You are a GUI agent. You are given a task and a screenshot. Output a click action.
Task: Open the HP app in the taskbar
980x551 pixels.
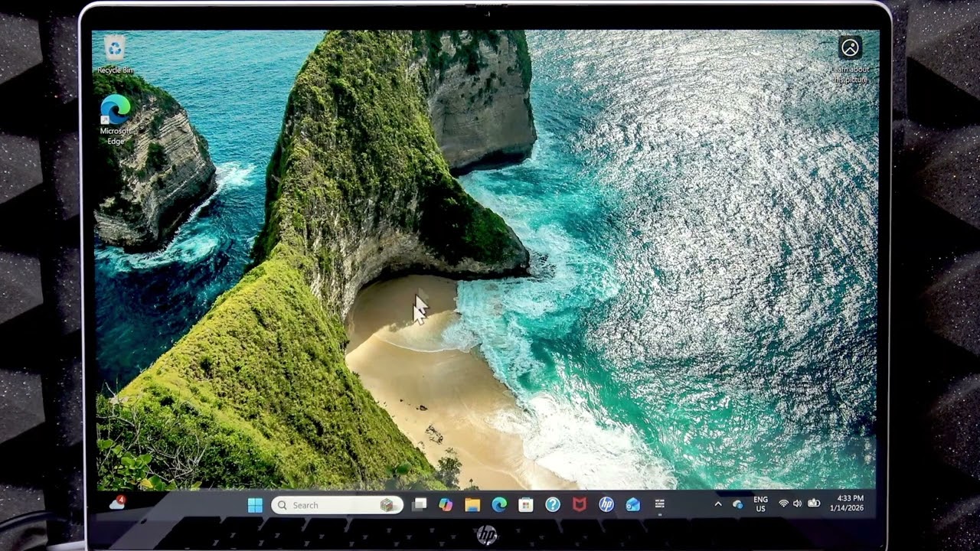coord(606,504)
